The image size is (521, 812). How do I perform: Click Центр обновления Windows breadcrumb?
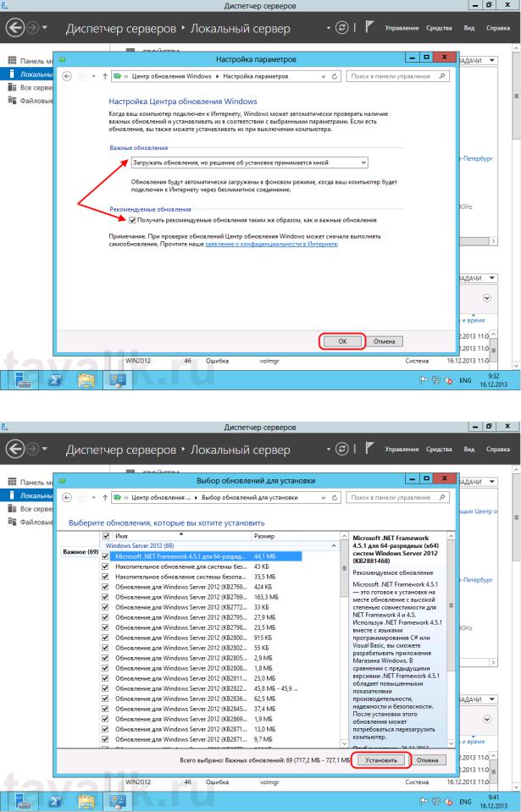tap(171, 76)
